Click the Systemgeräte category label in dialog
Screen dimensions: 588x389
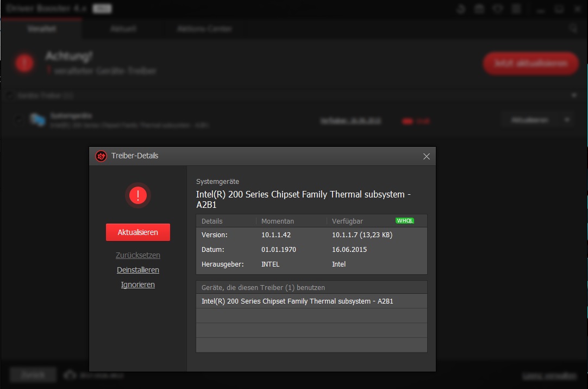(217, 182)
